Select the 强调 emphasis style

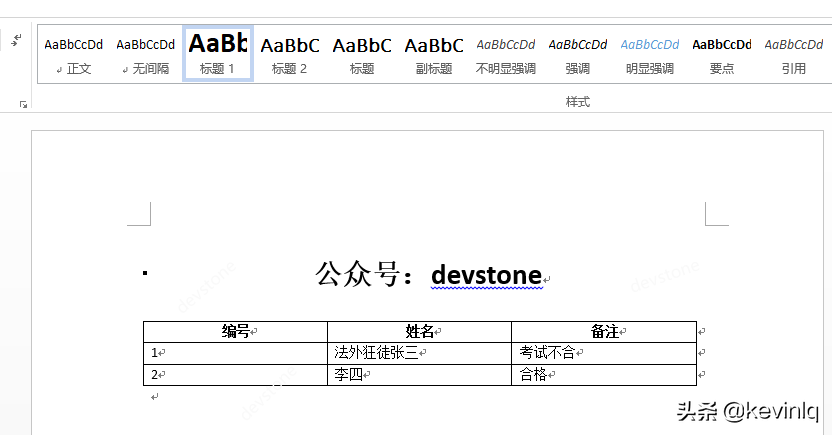point(578,54)
